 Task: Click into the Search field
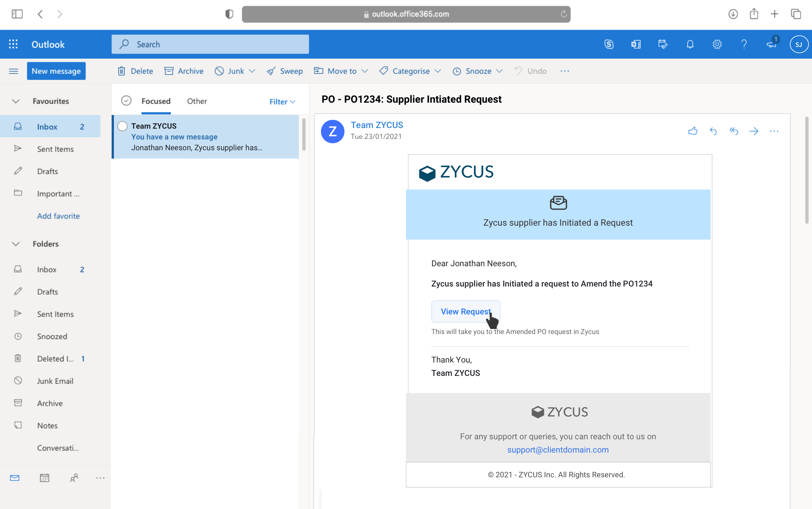coord(216,44)
